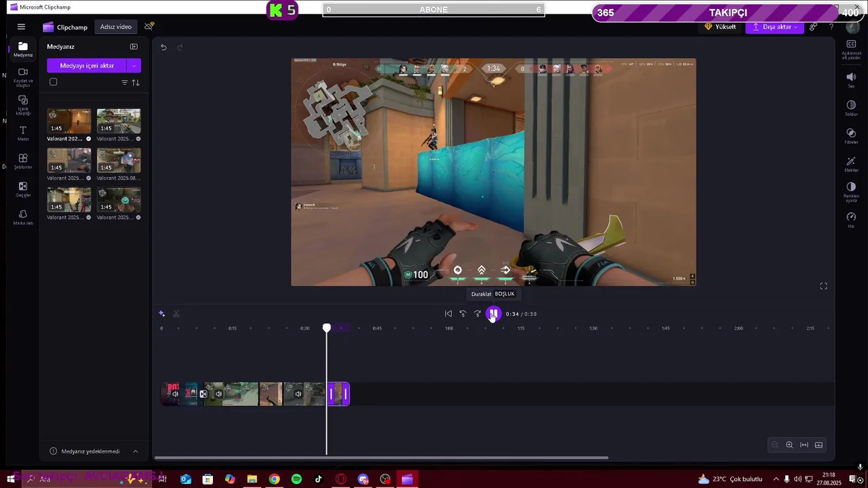Image resolution: width=868 pixels, height=488 pixels.
Task: Open the Windows Start menu
Action: 11,479
